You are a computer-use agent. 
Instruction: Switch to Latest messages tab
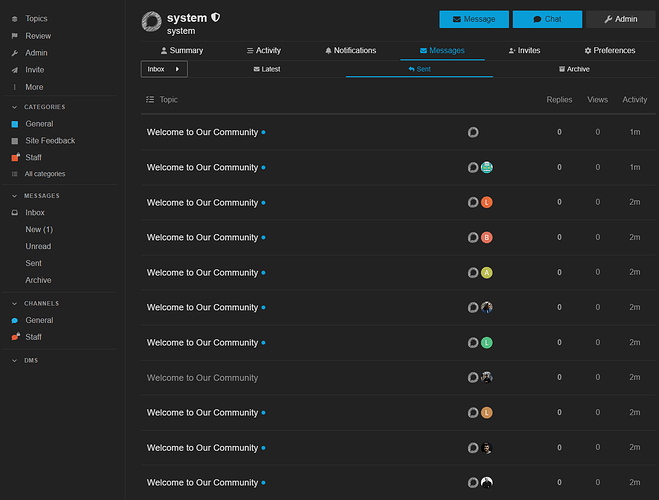(267, 69)
